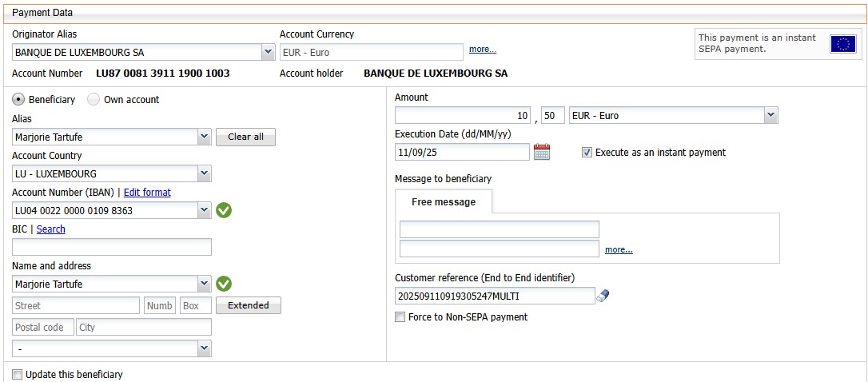The height and width of the screenshot is (382, 868).
Task: Open the amount currency dropdown
Action: tap(771, 116)
